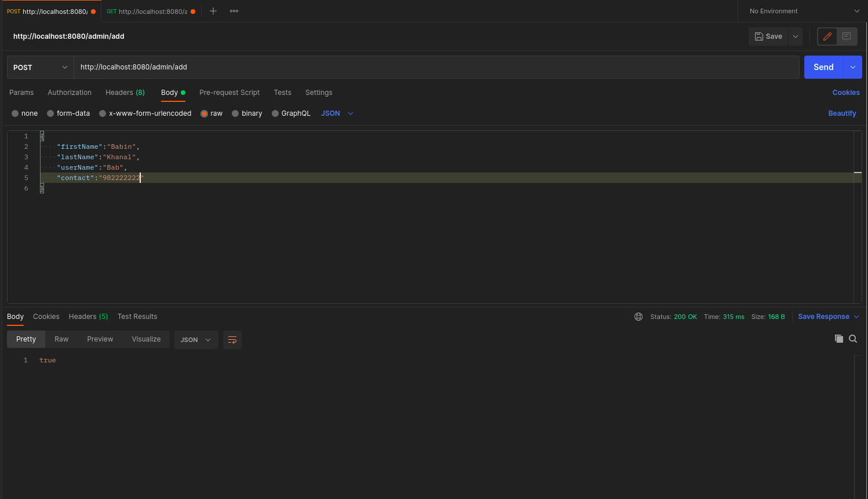Open the No Environment dropdown
Image resolution: width=868 pixels, height=499 pixels.
point(804,11)
